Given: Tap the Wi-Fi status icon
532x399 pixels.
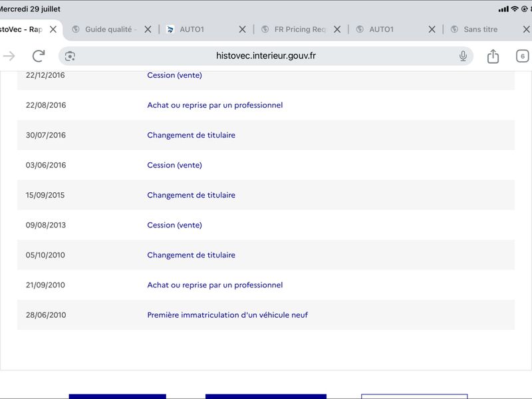Looking at the screenshot, I should point(515,9).
